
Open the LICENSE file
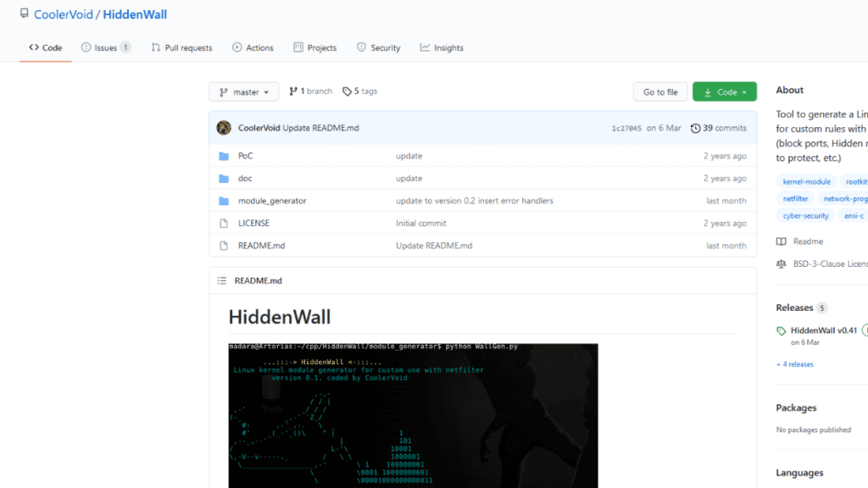[253, 223]
